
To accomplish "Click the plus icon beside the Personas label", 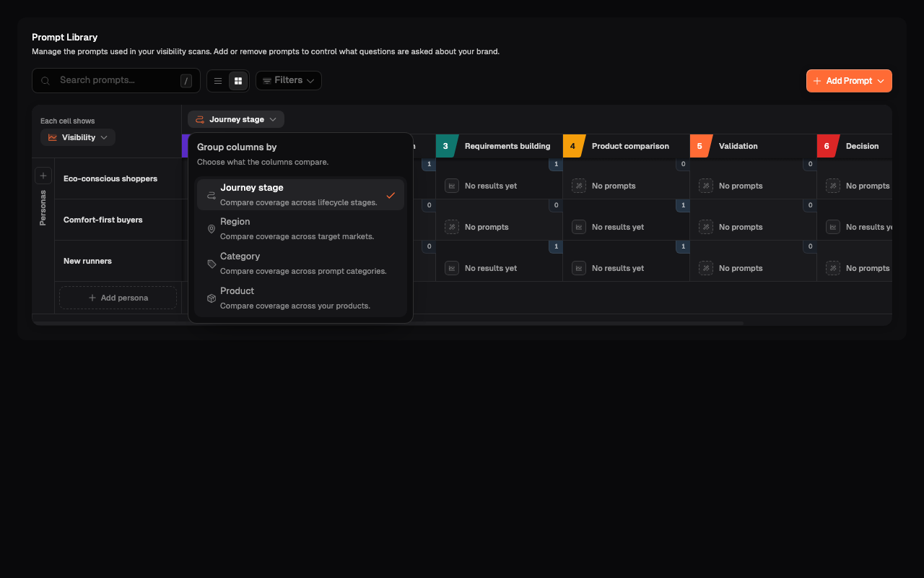I will 43,176.
